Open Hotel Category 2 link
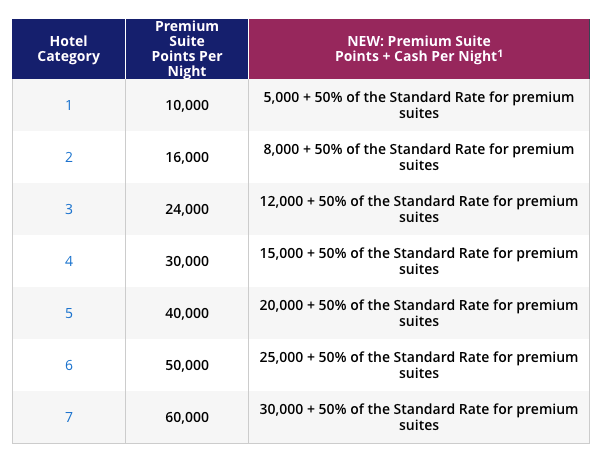 pos(69,157)
